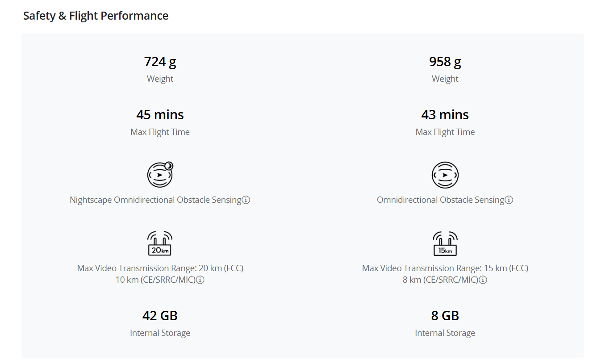This screenshot has width=610, height=364.
Task: Click the 42 GB storage value
Action: click(x=160, y=316)
